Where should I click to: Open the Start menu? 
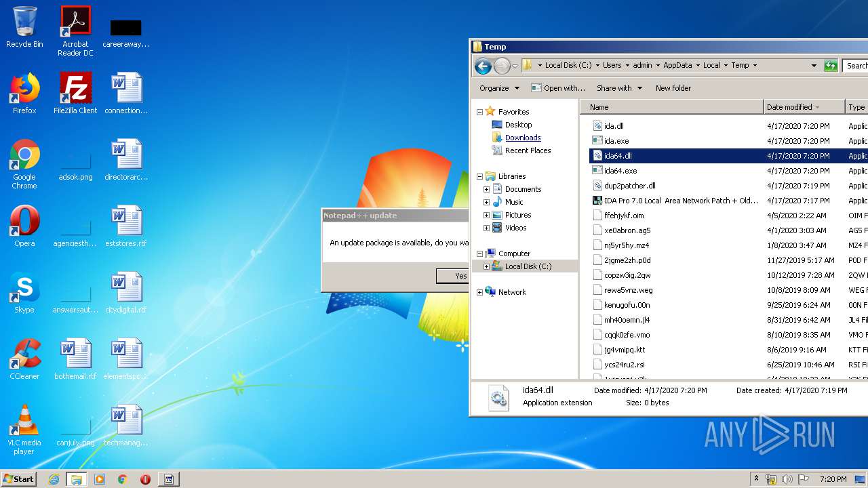[x=19, y=479]
